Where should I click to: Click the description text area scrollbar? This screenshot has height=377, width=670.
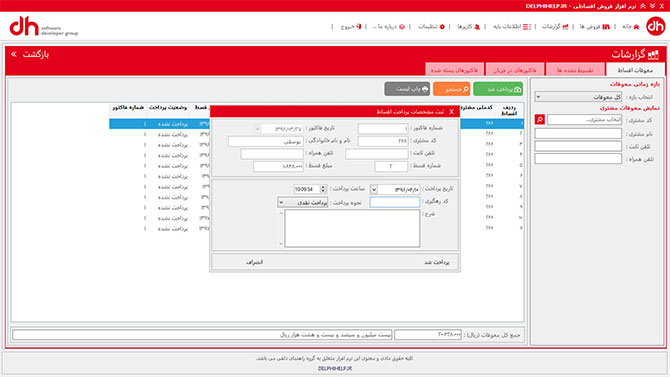coord(281,228)
